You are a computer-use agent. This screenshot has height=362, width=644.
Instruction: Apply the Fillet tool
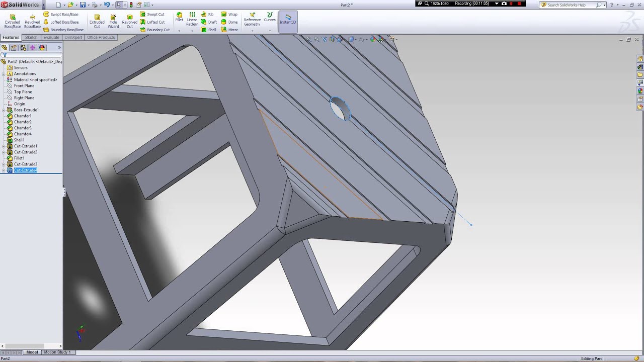[179, 17]
